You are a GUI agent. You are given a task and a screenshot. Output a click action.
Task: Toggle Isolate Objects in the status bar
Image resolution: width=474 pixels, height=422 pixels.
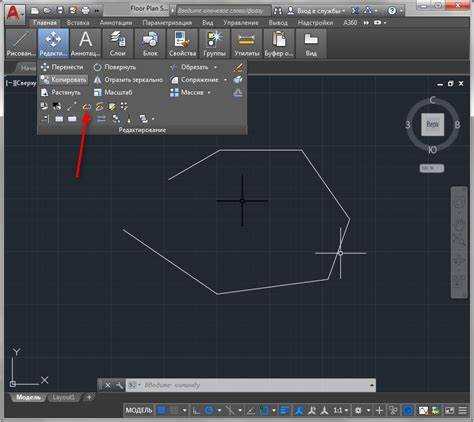point(393,410)
